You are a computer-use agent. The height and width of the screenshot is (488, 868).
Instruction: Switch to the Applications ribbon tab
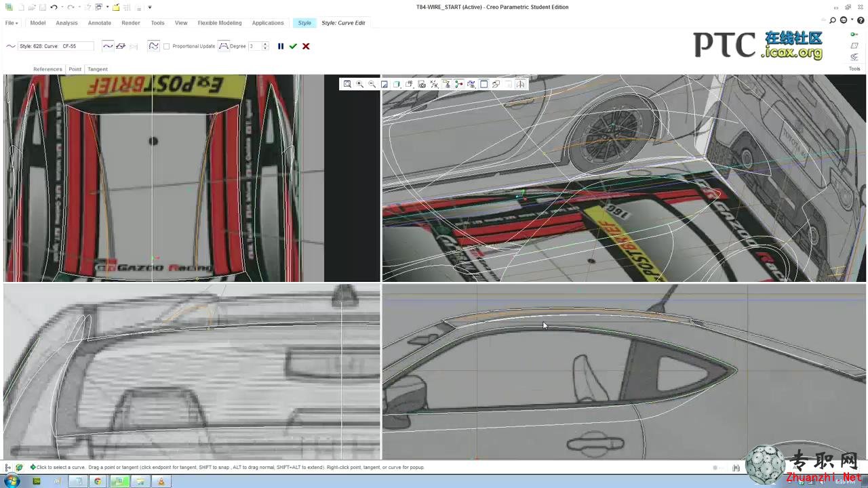tap(268, 23)
